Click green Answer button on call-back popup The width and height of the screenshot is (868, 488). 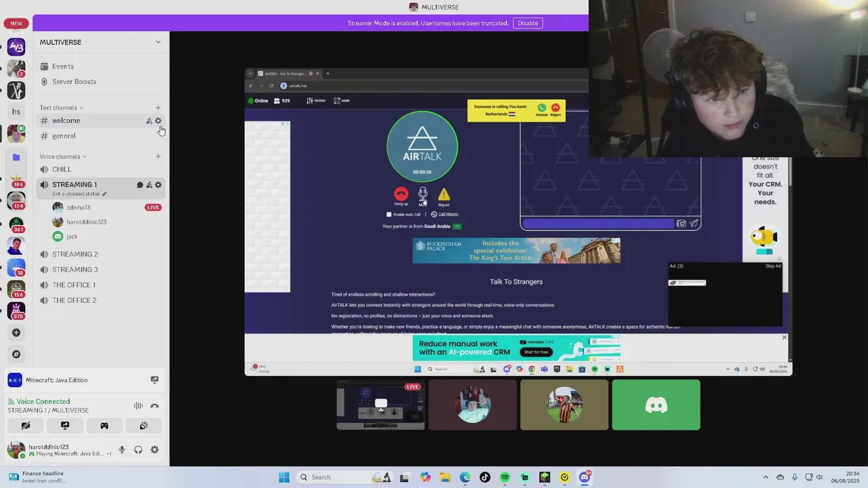[542, 108]
